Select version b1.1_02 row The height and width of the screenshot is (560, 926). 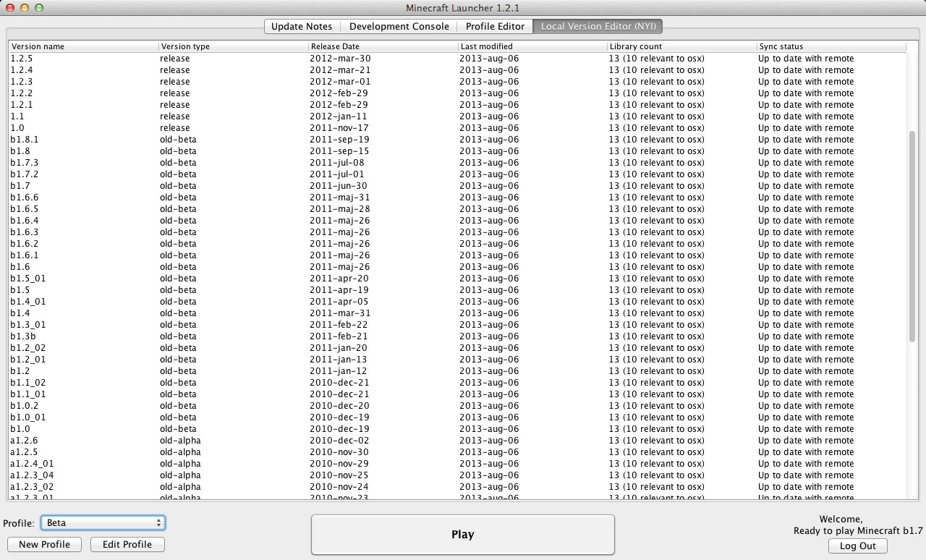coord(458,383)
